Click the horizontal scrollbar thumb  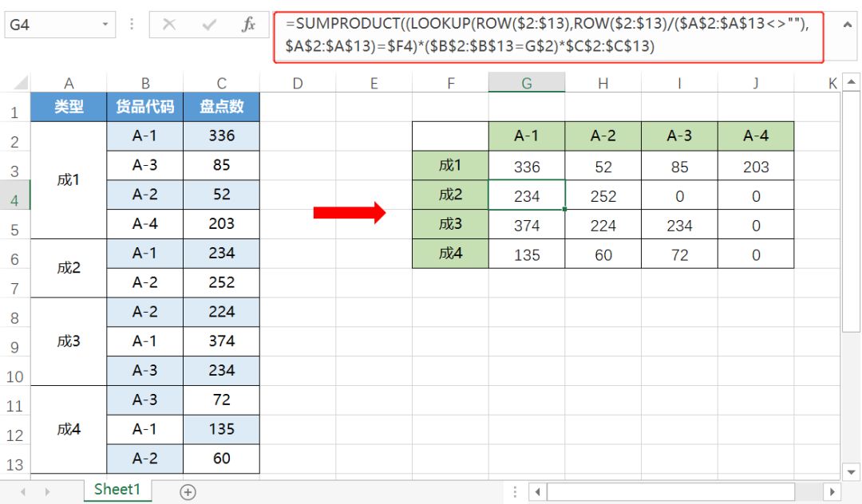670,492
